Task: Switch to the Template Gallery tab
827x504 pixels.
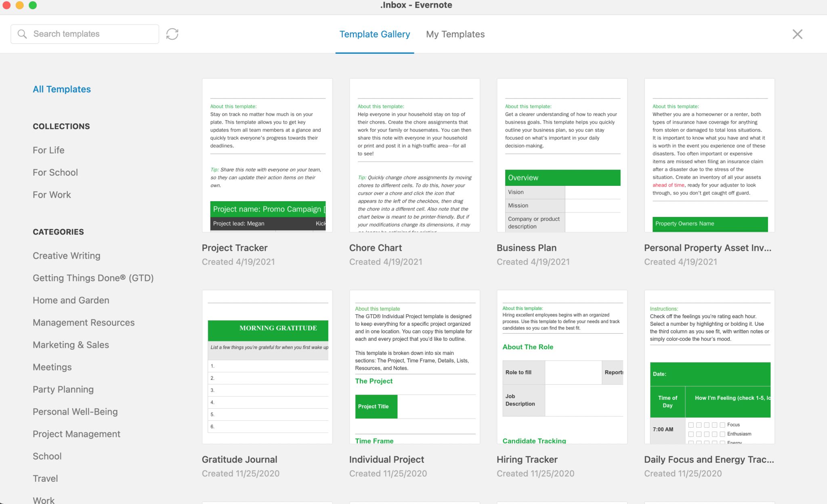Action: coord(374,34)
